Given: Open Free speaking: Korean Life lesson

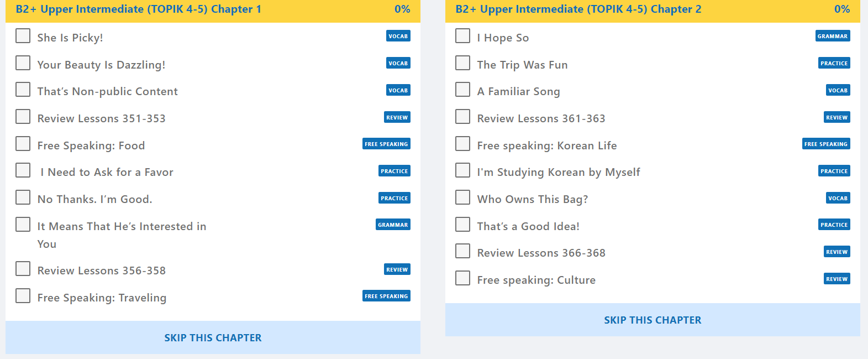Looking at the screenshot, I should [x=547, y=145].
